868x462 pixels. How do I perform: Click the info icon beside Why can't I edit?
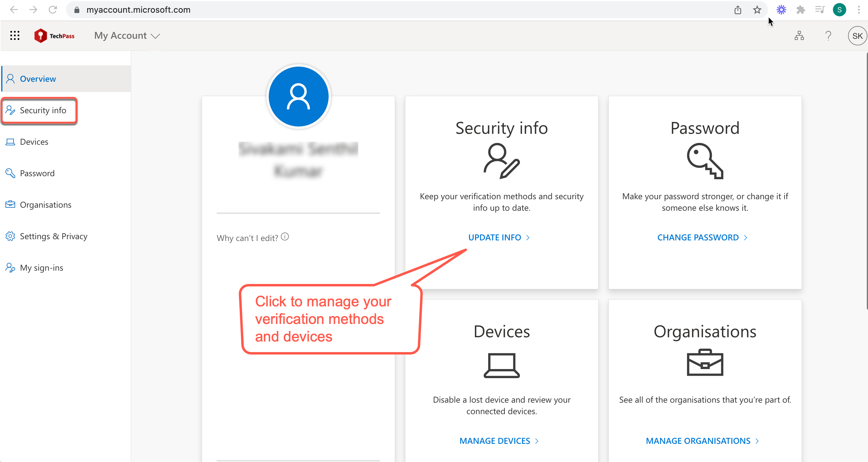point(285,236)
